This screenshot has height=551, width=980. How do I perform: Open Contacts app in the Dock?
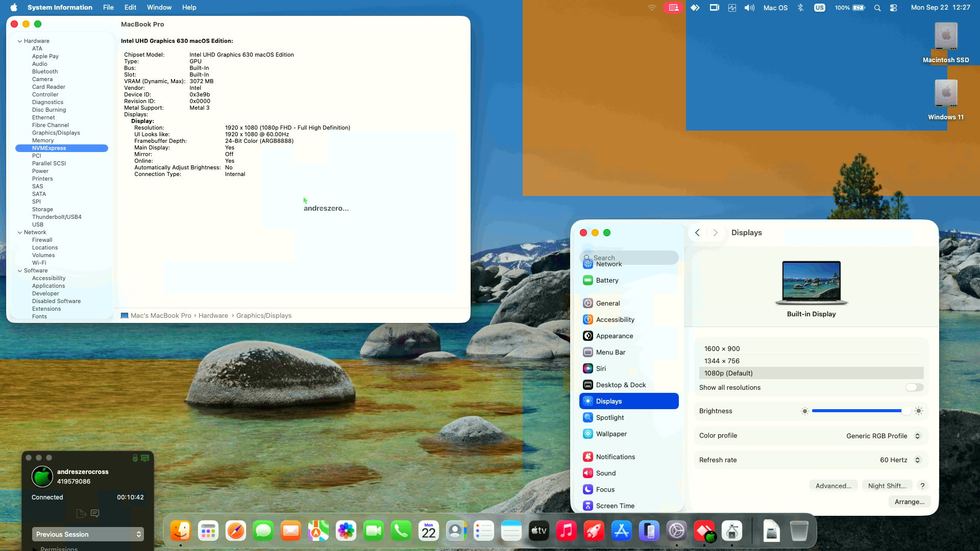coord(456,531)
